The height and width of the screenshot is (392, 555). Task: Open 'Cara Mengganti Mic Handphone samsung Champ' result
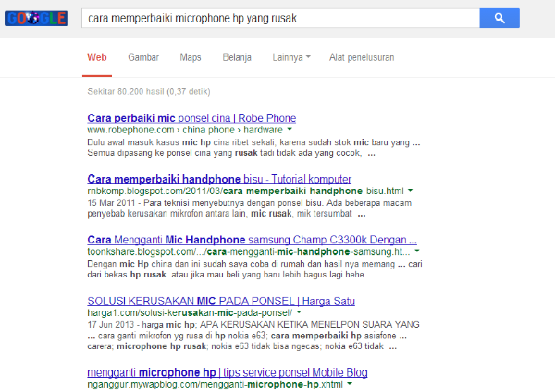(x=252, y=240)
